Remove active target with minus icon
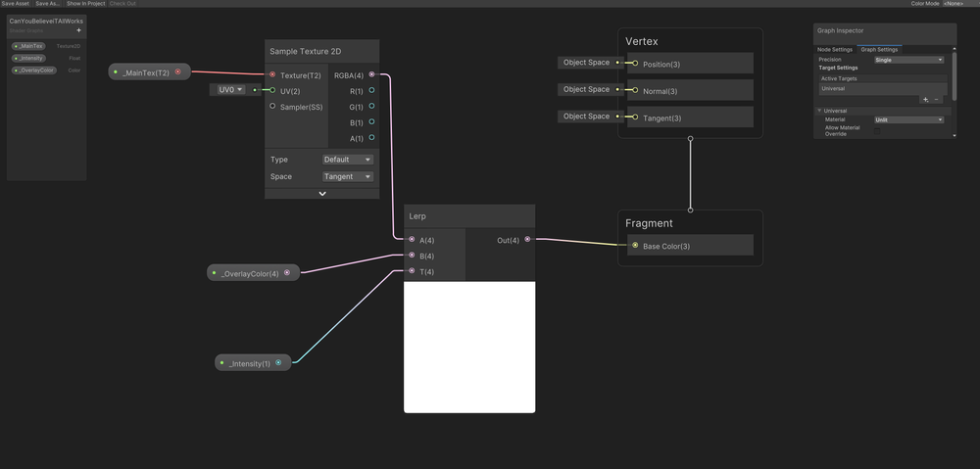The image size is (980, 469). [936, 99]
